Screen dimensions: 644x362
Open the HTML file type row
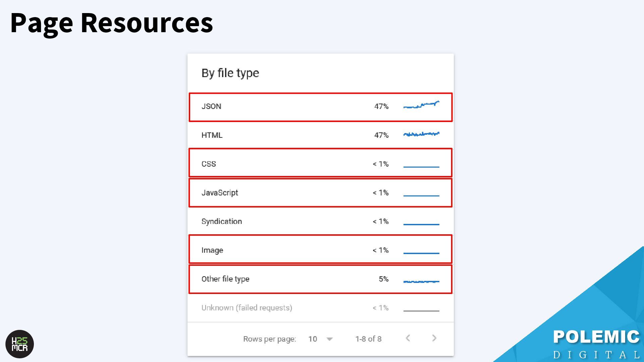coord(212,135)
